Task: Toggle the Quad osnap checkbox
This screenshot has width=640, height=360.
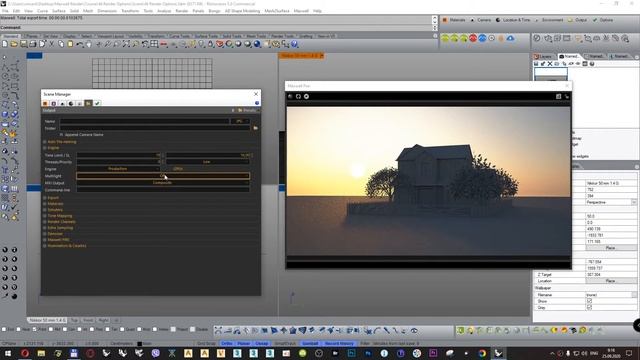Action: point(122,329)
